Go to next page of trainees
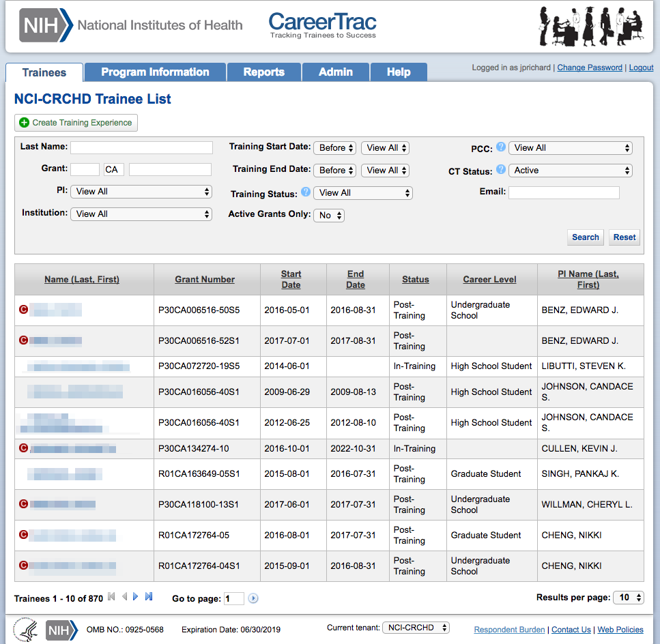Screen dimensions: 660x644 pos(136,596)
